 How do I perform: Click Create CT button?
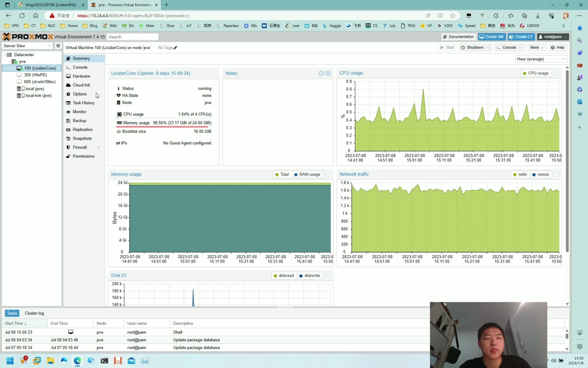tap(521, 37)
